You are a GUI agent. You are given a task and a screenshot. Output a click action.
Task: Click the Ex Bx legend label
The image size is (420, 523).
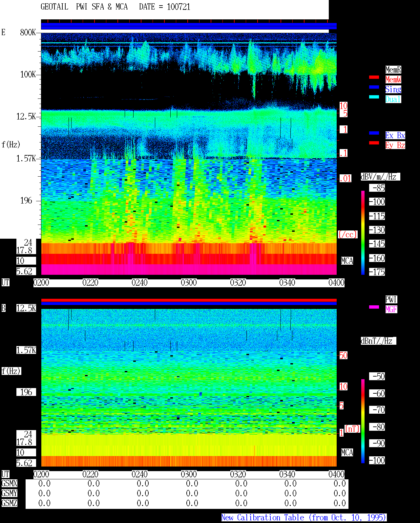(395, 135)
